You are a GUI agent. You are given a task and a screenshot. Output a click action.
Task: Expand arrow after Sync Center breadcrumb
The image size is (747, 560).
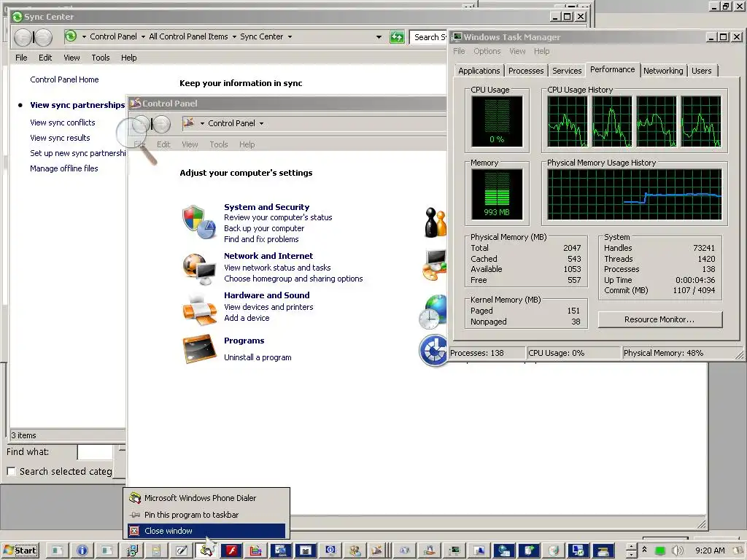pyautogui.click(x=290, y=36)
